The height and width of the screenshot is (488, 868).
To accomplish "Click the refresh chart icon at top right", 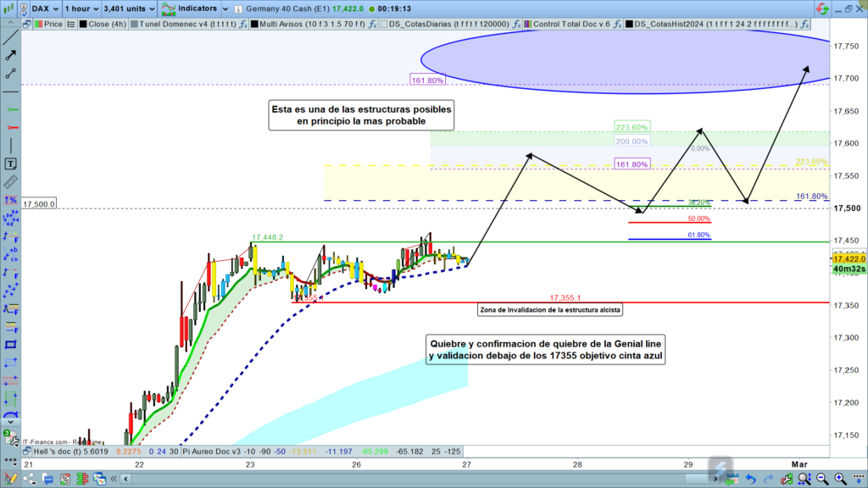I will (821, 8).
